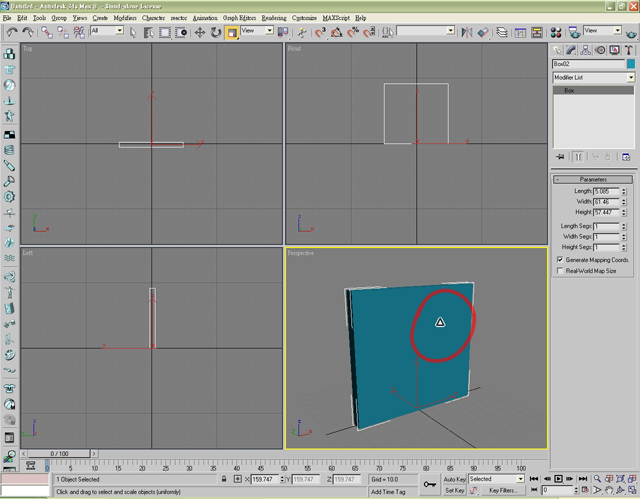The height and width of the screenshot is (499, 640).
Task: Click the Zoom Extents All navigation icon
Action: (x=632, y=479)
